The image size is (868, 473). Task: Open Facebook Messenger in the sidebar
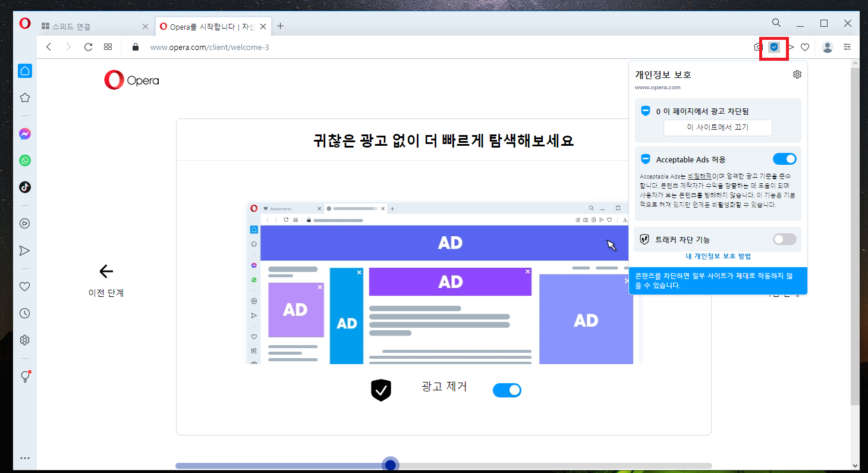[x=25, y=134]
